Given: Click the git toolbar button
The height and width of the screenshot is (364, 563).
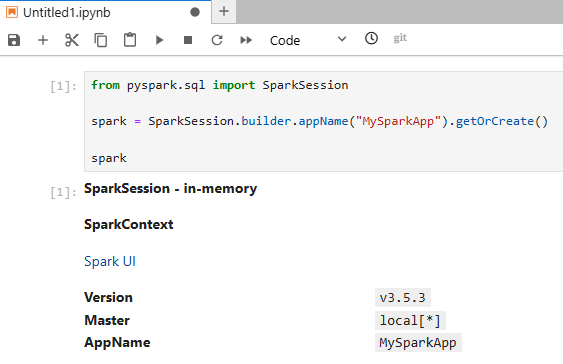Looking at the screenshot, I should (x=400, y=38).
